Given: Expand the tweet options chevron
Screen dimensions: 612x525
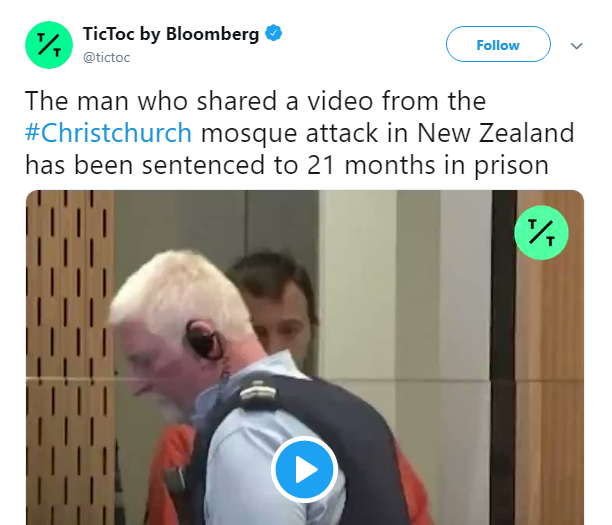Looking at the screenshot, I should pos(576,46).
